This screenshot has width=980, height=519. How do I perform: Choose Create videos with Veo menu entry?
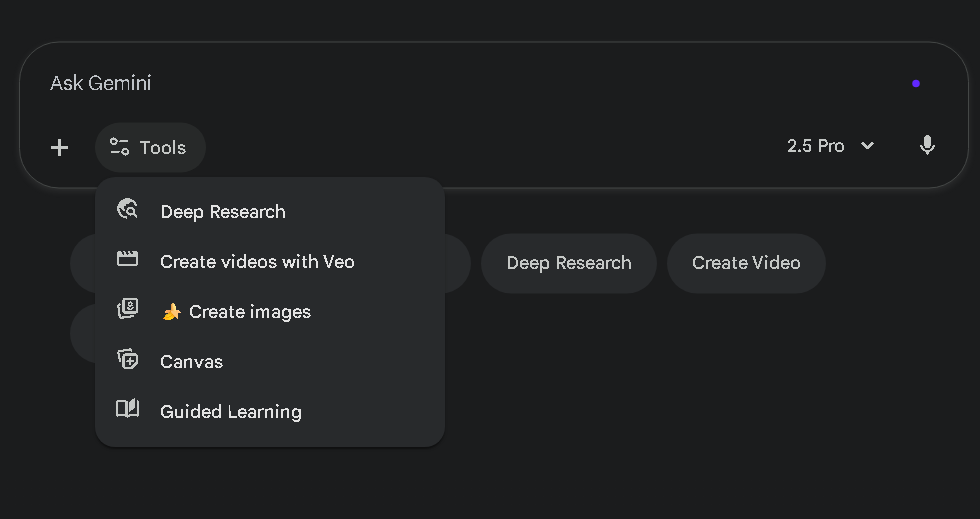click(x=257, y=262)
